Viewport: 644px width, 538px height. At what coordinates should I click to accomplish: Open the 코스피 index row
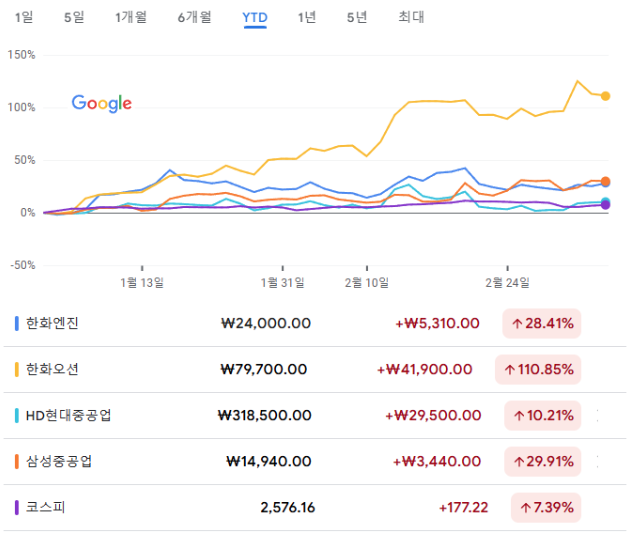click(x=315, y=508)
